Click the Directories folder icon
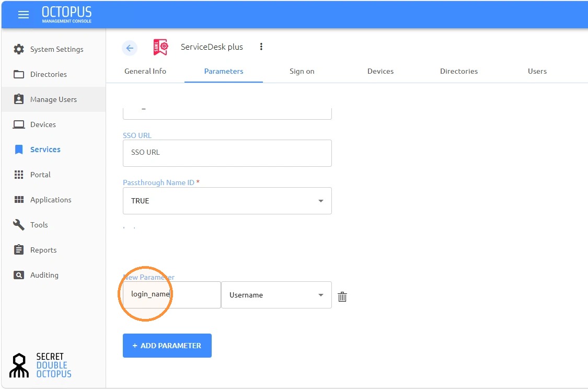This screenshot has height=389, width=588. click(19, 74)
